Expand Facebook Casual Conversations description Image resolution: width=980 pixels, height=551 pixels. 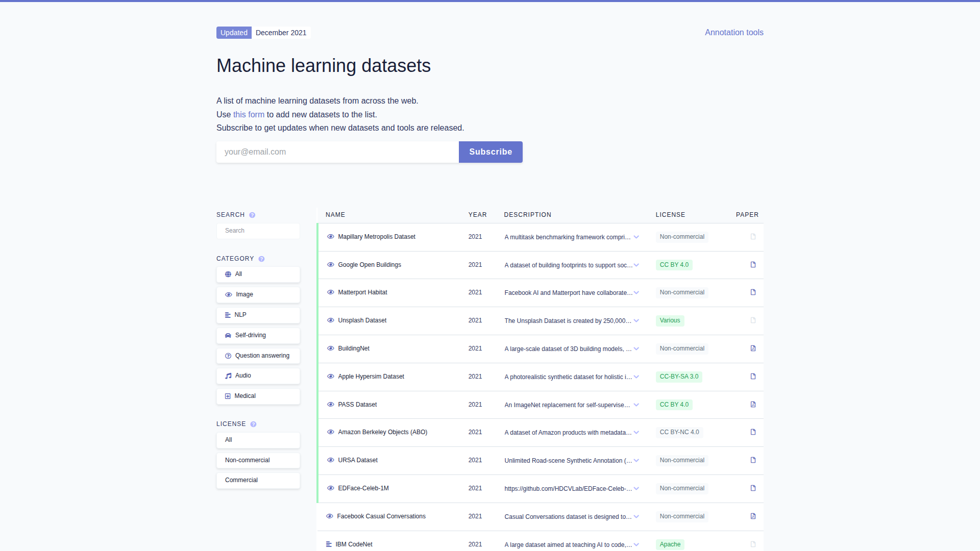[636, 516]
